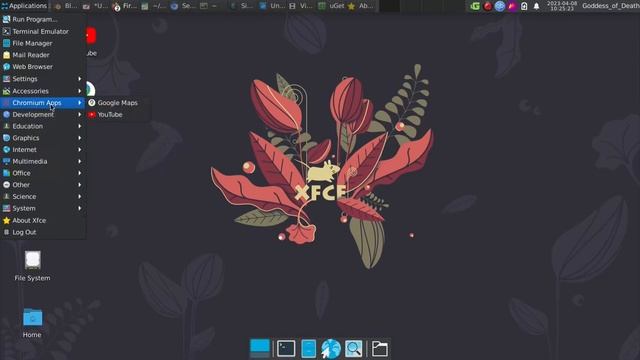The image size is (640, 360).
Task: Open the Applications menu button
Action: coord(24,6)
